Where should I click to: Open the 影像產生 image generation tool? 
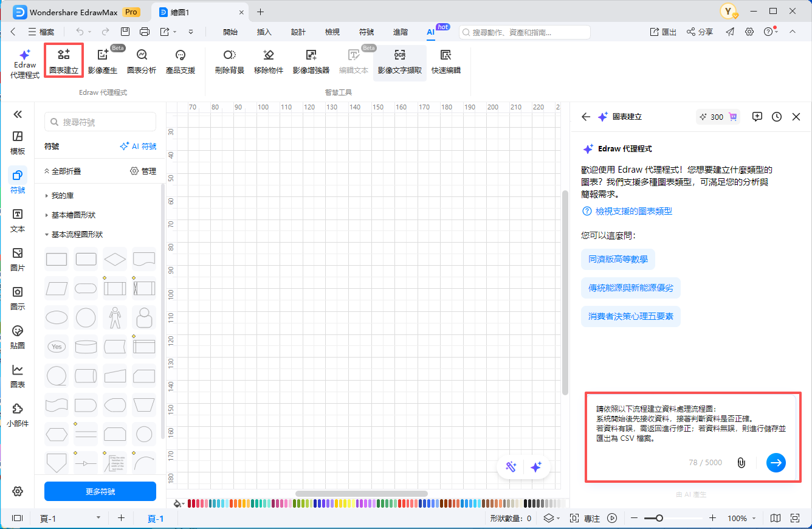[102, 60]
